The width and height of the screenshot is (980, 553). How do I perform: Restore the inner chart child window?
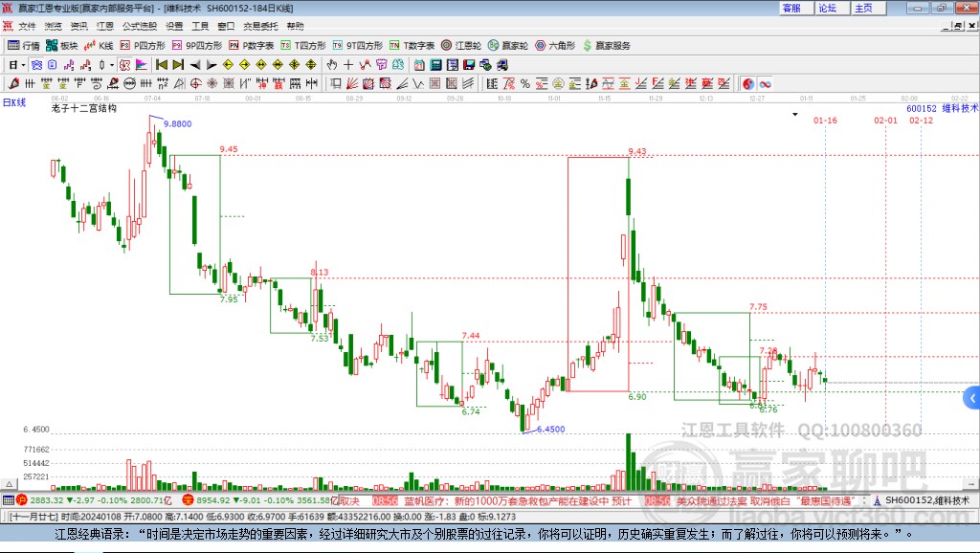(960, 26)
